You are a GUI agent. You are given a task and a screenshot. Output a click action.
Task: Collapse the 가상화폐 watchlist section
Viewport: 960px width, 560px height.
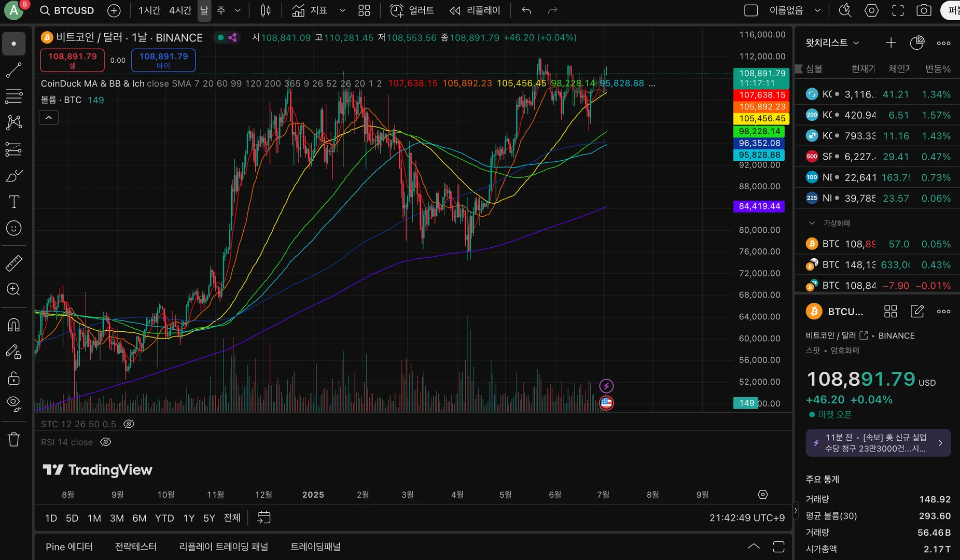pos(812,223)
